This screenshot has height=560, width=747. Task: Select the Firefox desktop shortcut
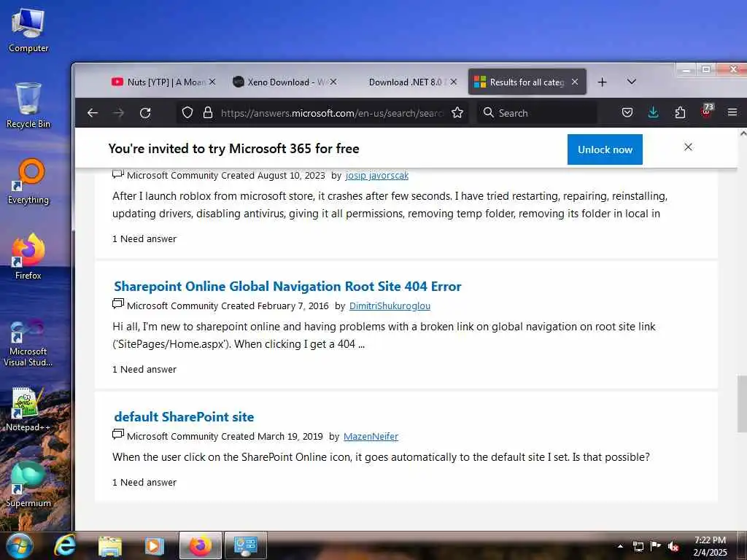point(28,257)
